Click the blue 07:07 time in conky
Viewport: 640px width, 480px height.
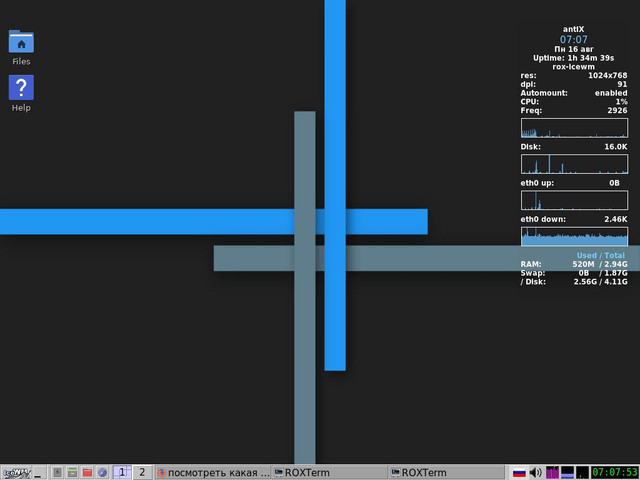573,40
